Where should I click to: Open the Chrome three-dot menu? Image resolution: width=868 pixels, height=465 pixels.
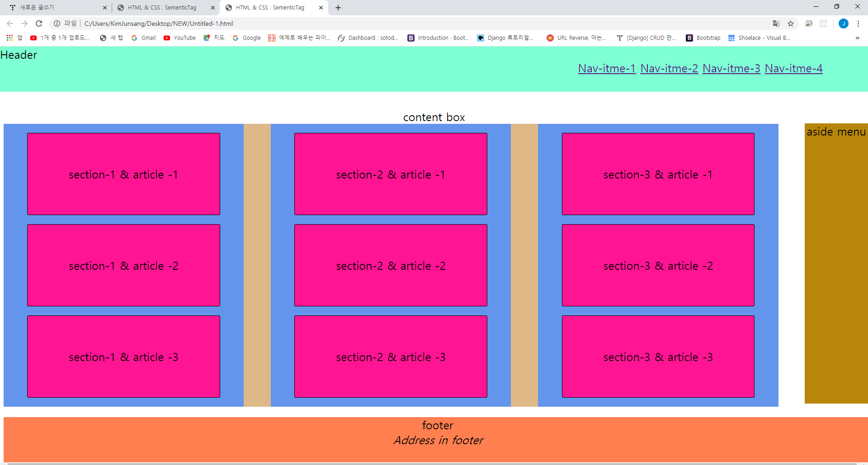pyautogui.click(x=858, y=23)
